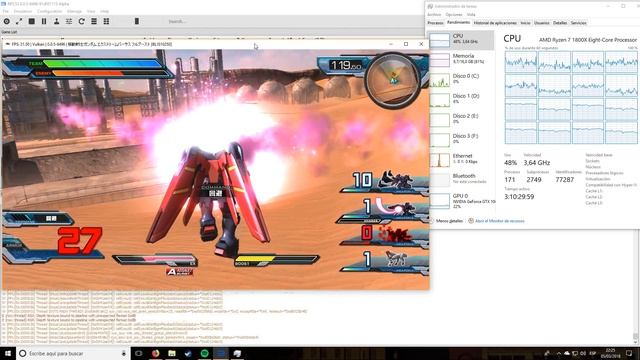Screen dimensions: 640x360
Task: Click the Fullscreen arrows icon in RPCS3 toolbar
Action: click(19, 21)
